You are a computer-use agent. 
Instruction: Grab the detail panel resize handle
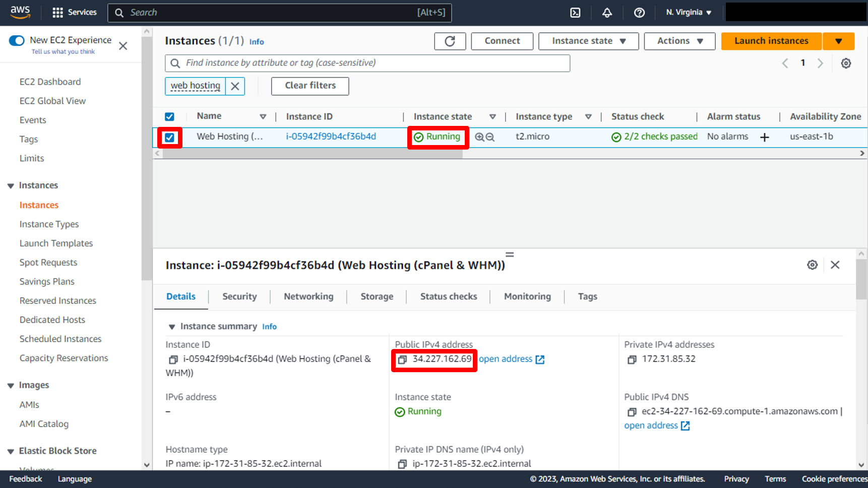point(510,255)
